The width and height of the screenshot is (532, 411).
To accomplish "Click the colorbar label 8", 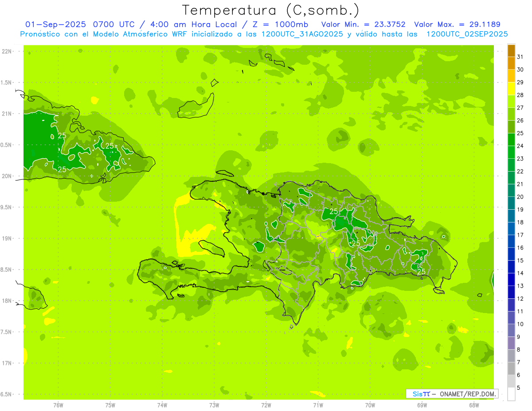I will pyautogui.click(x=519, y=350).
